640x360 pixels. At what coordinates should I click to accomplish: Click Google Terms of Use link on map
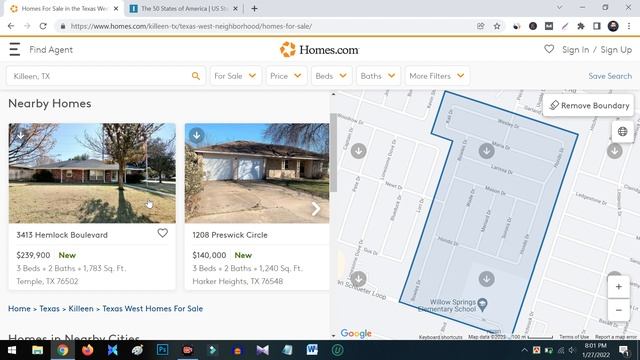(574, 337)
